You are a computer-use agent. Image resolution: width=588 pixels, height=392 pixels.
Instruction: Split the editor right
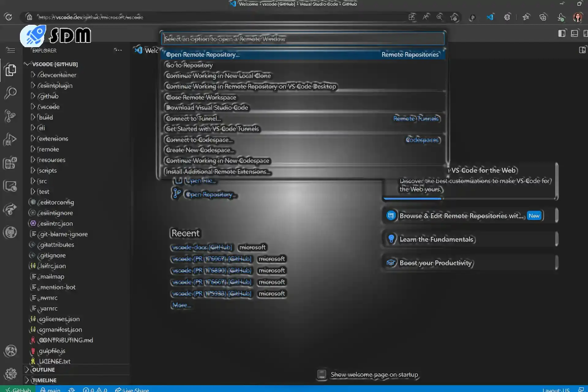tap(582, 50)
